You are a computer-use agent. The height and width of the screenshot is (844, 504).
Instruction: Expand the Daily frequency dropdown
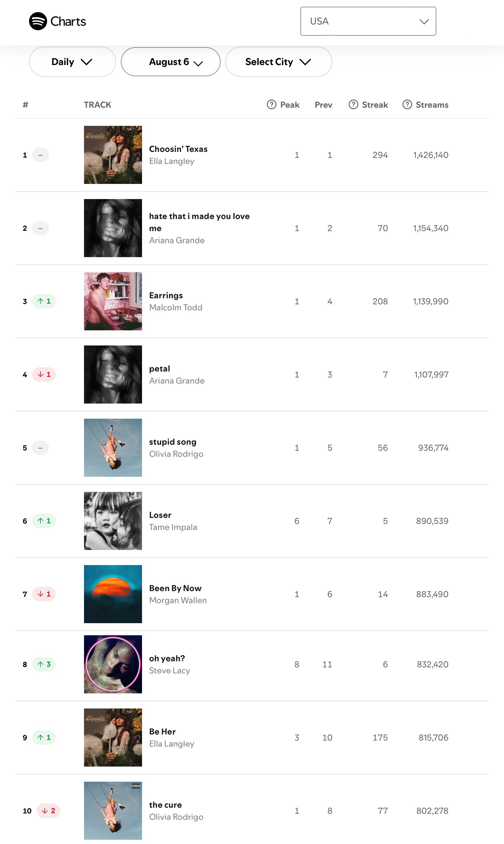tap(72, 61)
